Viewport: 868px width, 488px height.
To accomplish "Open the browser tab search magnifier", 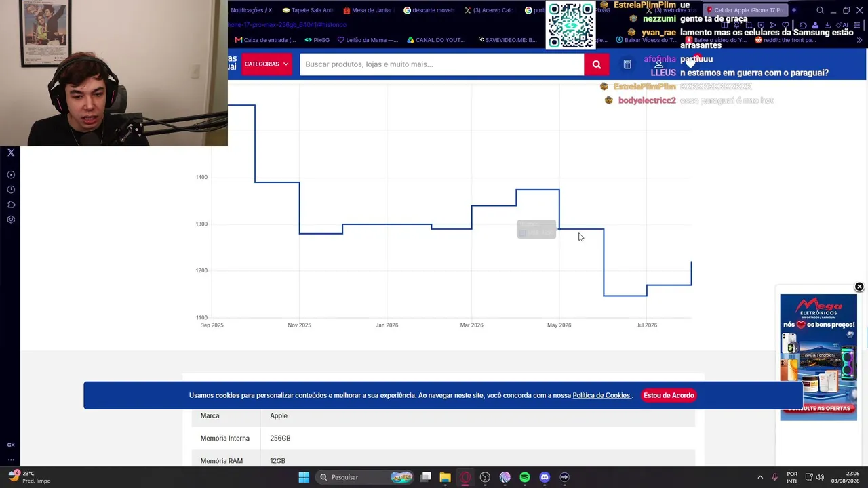I will 820,10.
